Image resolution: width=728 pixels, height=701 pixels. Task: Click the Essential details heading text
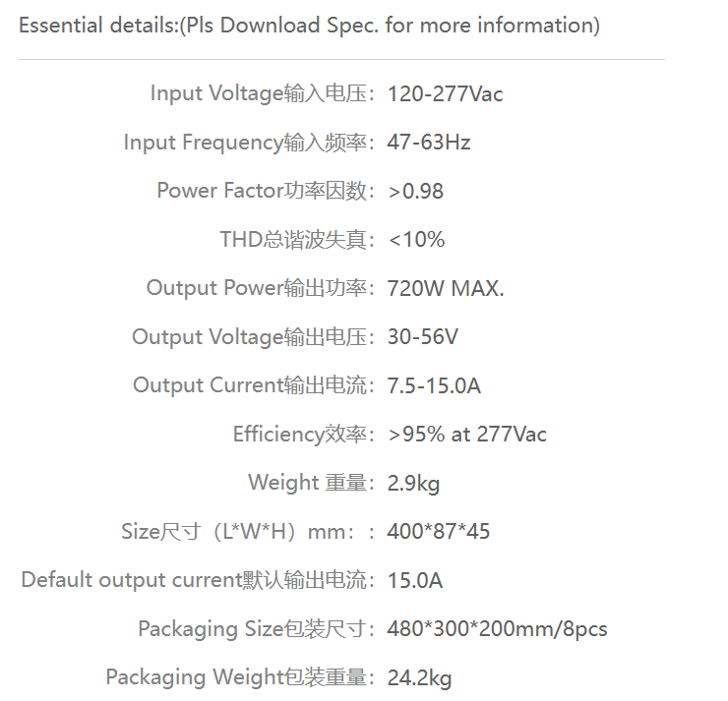(x=309, y=26)
